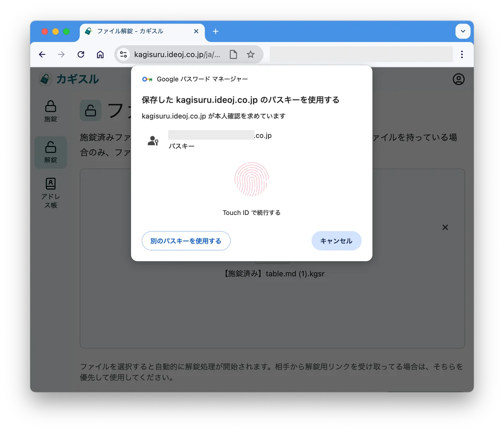Remove the selected file with X
The image size is (504, 432).
pyautogui.click(x=445, y=227)
